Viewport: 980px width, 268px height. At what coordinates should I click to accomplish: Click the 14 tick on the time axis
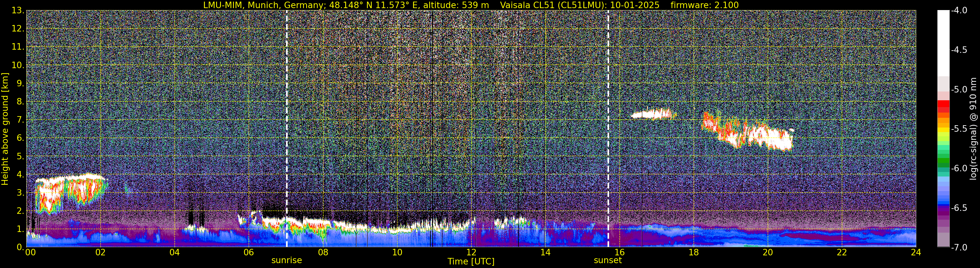pyautogui.click(x=545, y=252)
